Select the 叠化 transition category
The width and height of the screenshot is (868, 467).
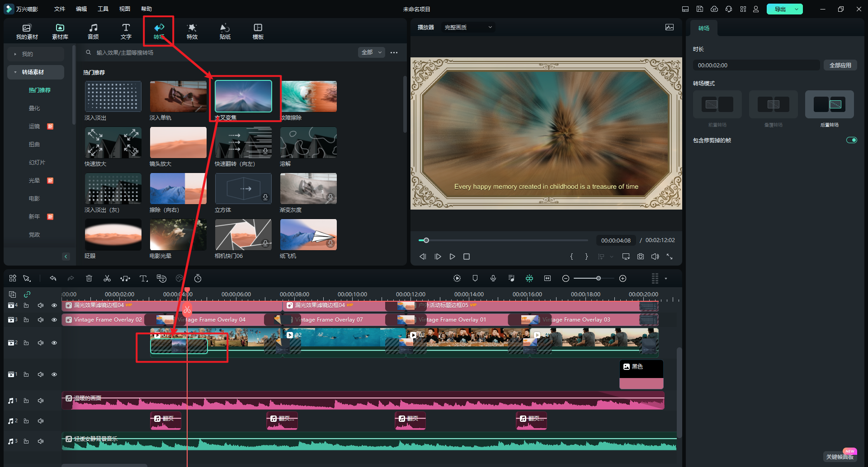[x=34, y=108]
